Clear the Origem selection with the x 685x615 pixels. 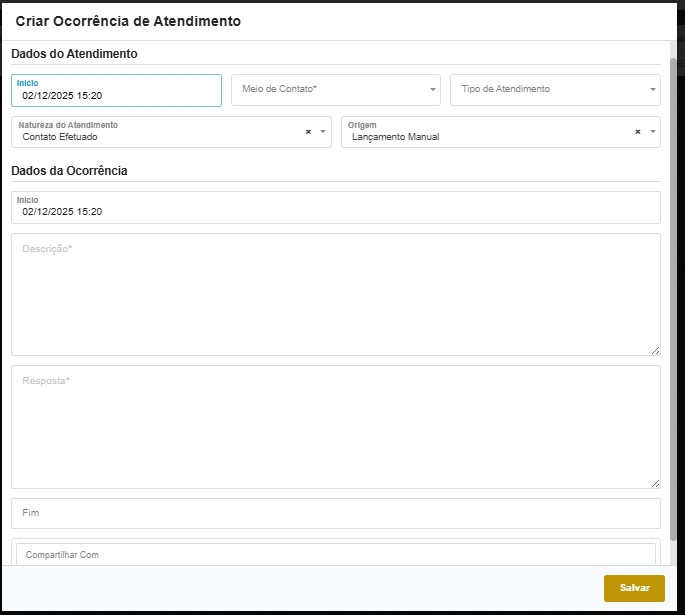(x=637, y=132)
